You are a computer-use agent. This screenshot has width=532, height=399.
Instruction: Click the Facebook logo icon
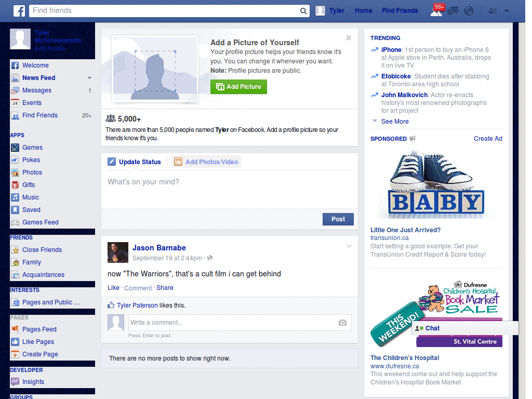tap(19, 11)
